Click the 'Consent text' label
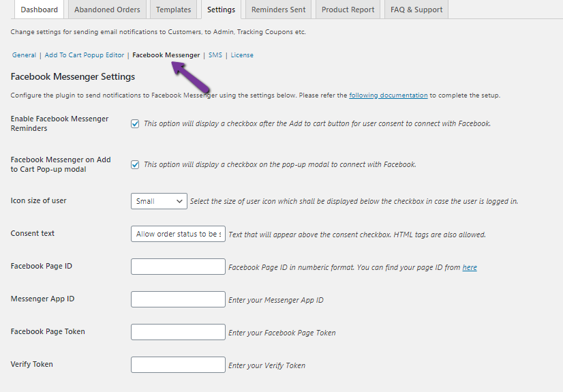 [32, 233]
